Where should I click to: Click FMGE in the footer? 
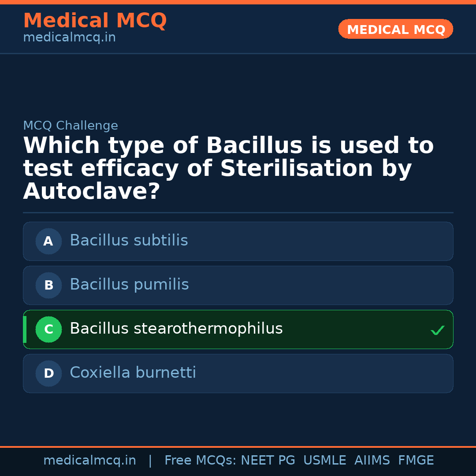pyautogui.click(x=416, y=461)
